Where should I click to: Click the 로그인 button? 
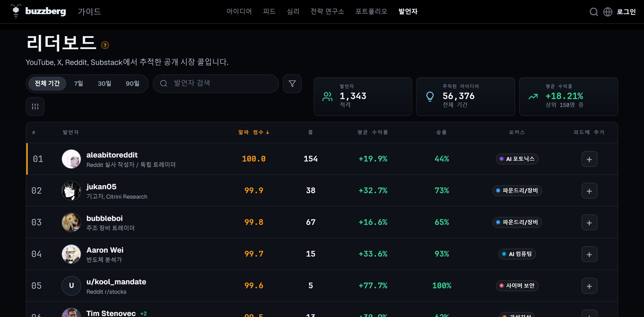pos(626,12)
